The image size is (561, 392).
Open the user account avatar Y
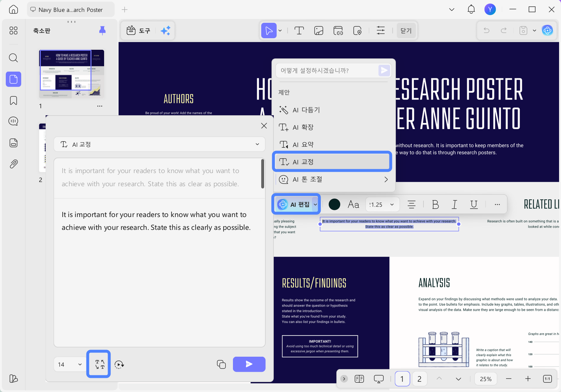490,9
